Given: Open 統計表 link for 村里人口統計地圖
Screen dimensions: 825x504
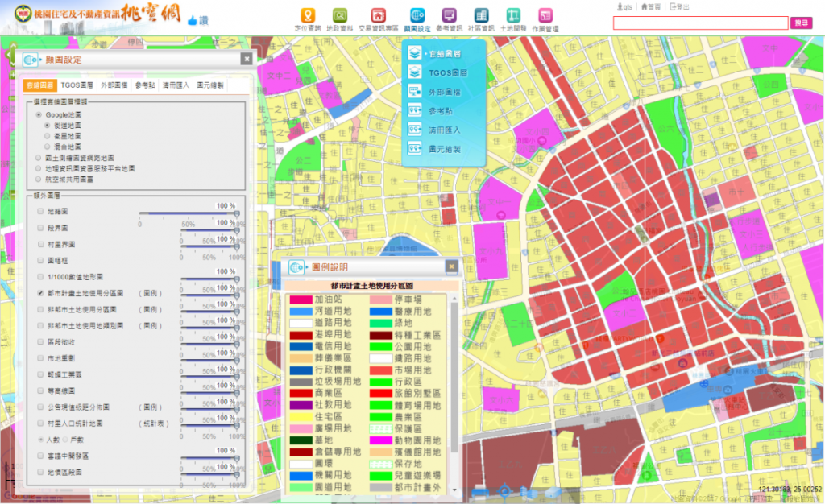Looking at the screenshot, I should (x=154, y=423).
